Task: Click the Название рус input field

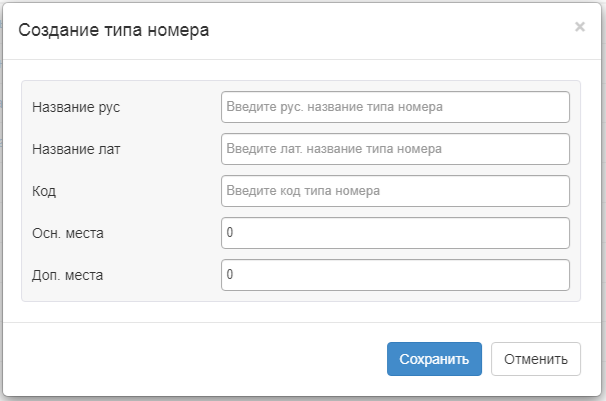Action: click(395, 107)
